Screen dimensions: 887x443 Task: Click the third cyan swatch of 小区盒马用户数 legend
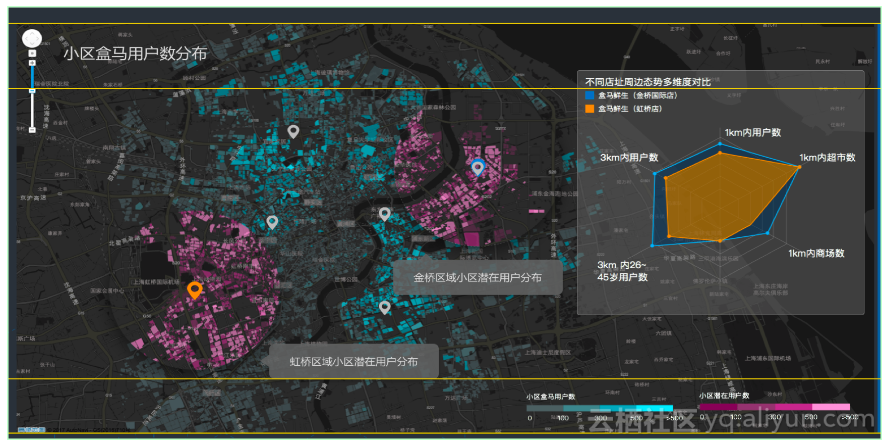(618, 407)
